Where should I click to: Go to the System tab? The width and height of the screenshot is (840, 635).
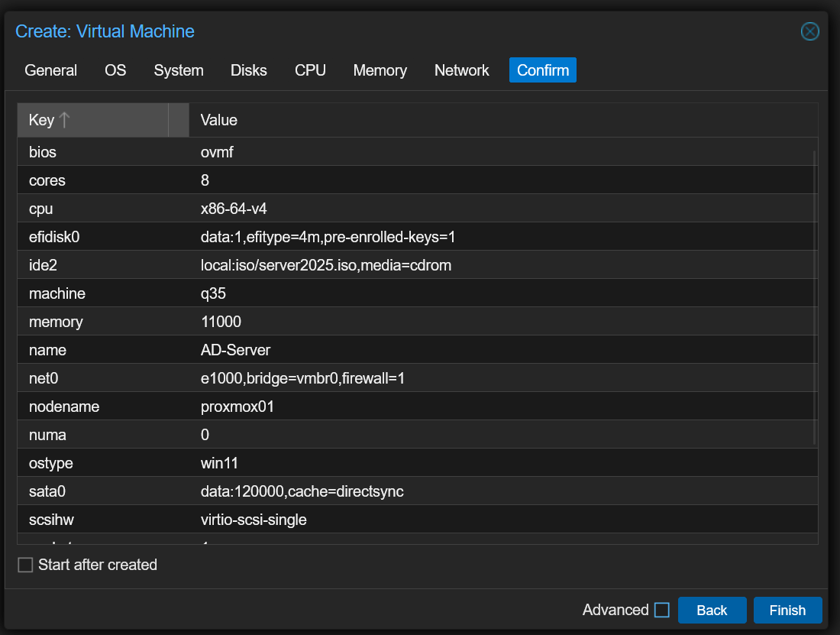coord(179,70)
